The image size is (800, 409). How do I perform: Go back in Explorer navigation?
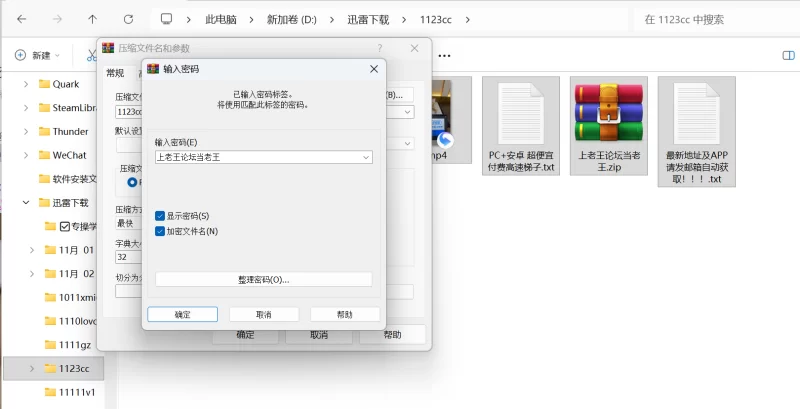21,19
